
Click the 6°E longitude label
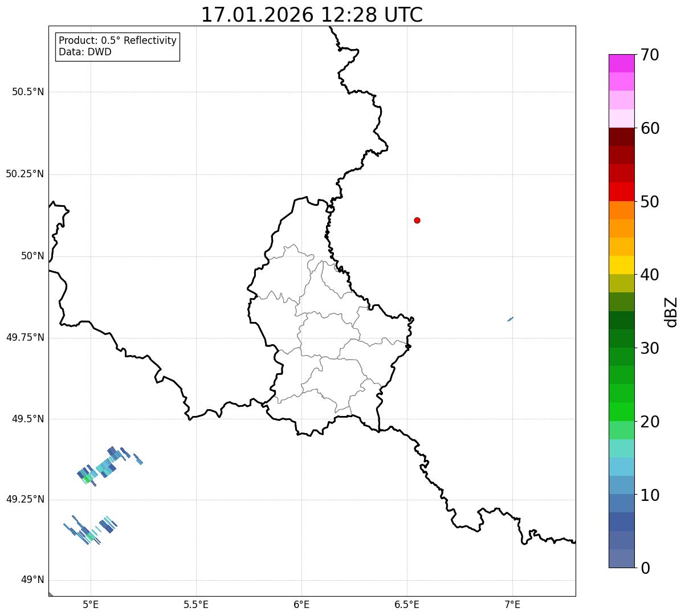[301, 604]
